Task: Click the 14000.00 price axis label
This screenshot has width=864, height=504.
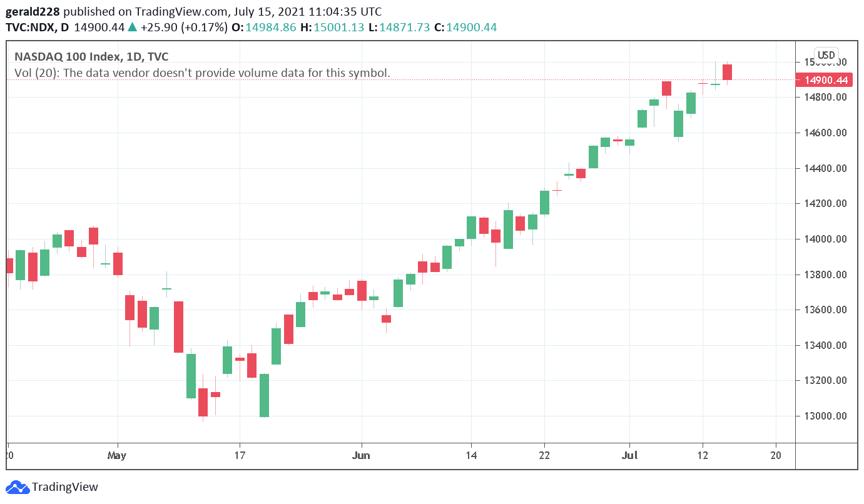Action: coord(826,239)
